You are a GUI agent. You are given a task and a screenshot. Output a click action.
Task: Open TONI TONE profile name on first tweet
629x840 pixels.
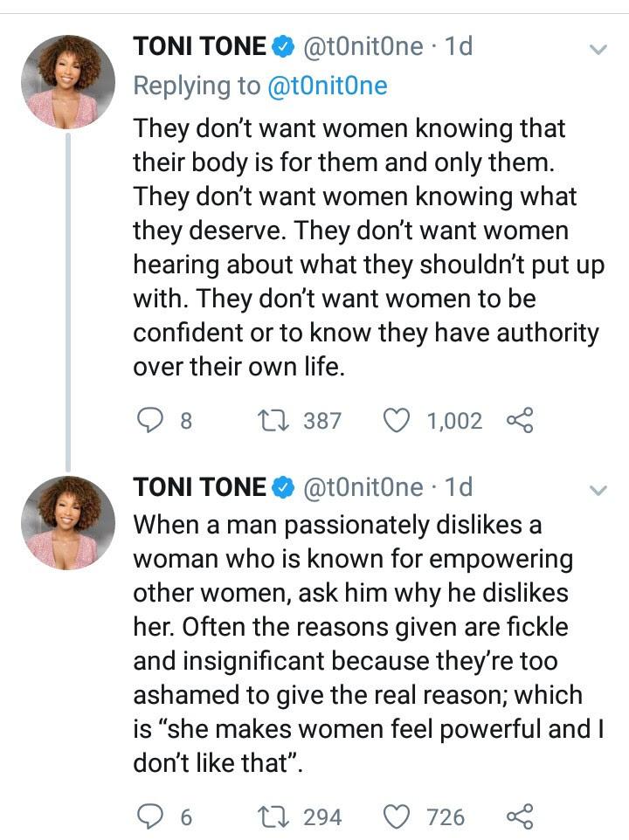(x=199, y=47)
